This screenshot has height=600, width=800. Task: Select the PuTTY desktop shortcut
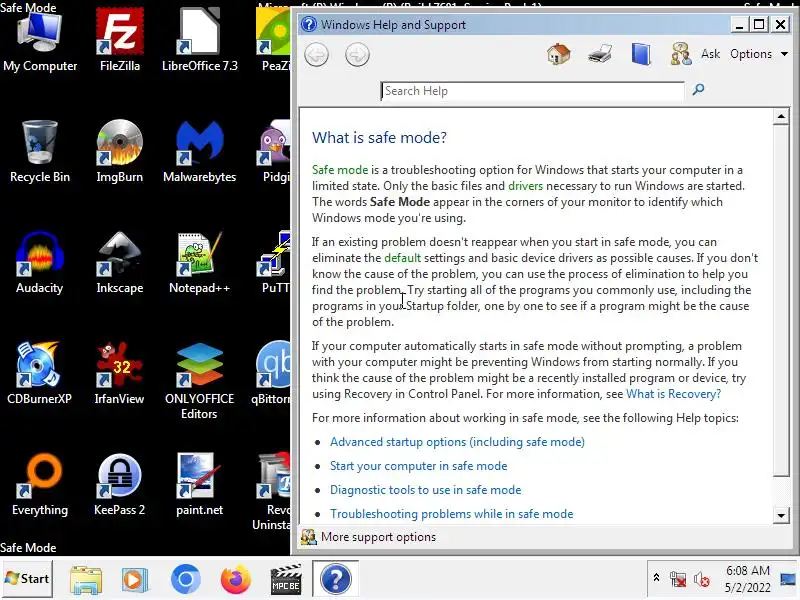coord(274,263)
